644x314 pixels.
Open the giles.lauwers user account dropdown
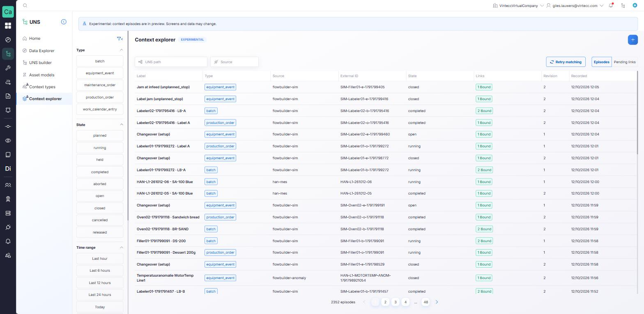[x=575, y=6]
